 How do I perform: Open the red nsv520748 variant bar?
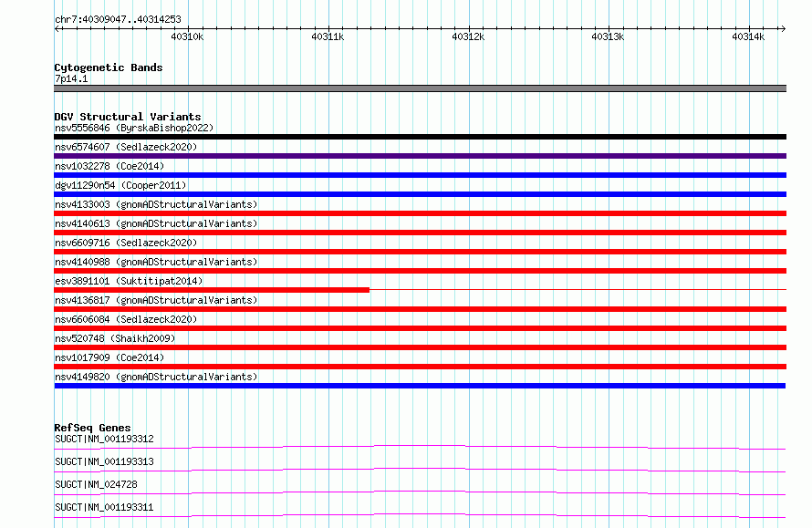click(420, 347)
